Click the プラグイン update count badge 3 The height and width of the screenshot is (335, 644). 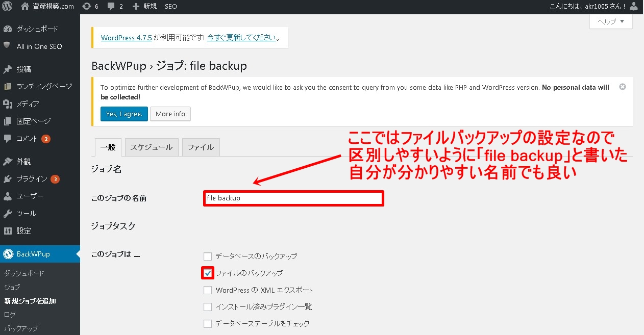[x=55, y=179]
